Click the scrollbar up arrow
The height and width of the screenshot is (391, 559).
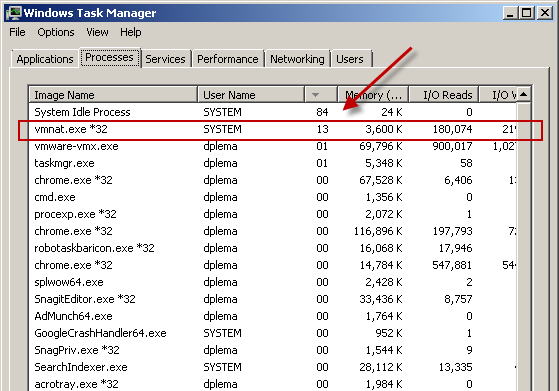[x=523, y=94]
